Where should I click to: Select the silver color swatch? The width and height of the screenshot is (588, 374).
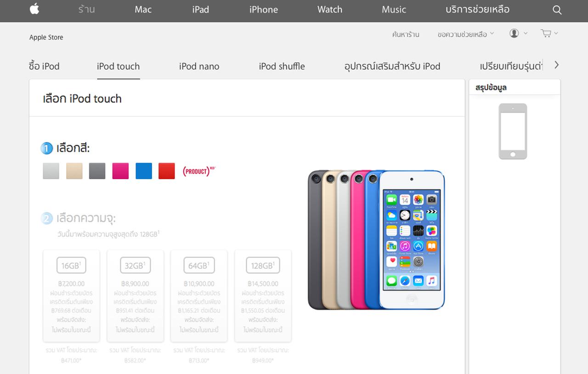click(x=51, y=171)
